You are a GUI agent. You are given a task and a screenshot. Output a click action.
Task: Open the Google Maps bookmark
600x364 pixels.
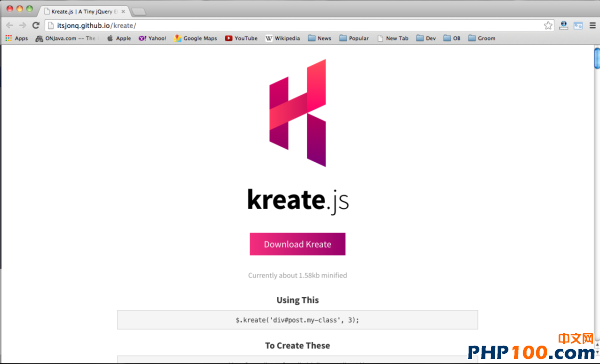(196, 38)
